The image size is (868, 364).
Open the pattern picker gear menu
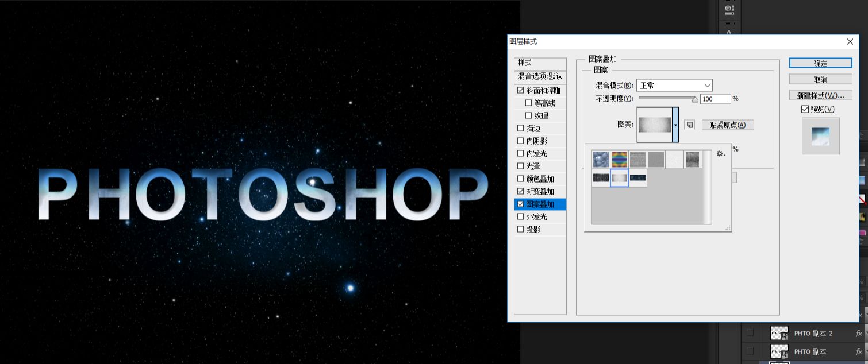(720, 154)
